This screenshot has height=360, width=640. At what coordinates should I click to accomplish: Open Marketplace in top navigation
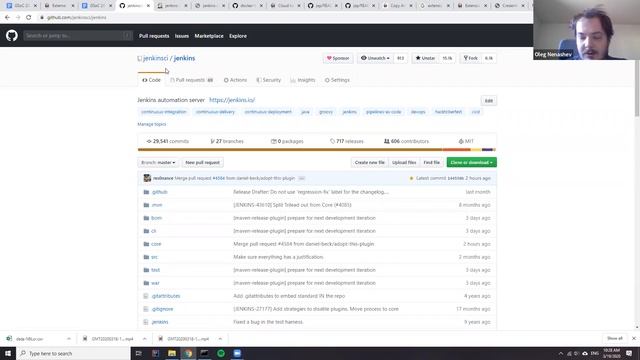[209, 36]
